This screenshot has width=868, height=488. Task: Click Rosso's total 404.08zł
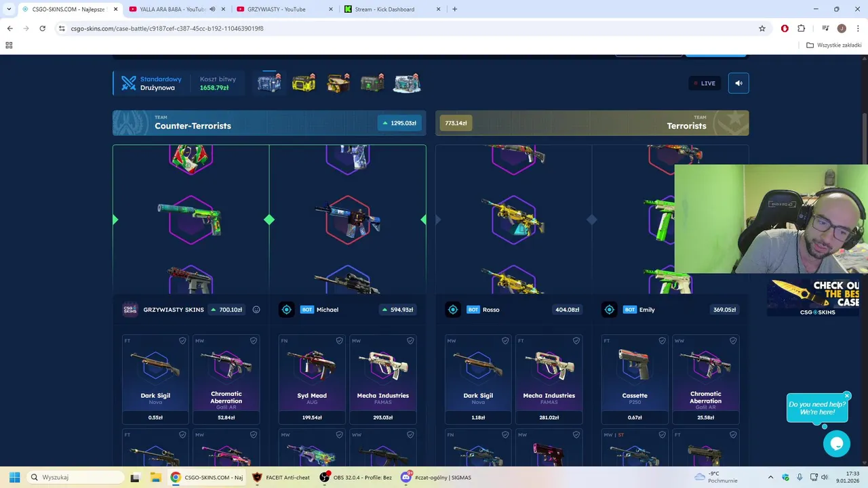(568, 310)
